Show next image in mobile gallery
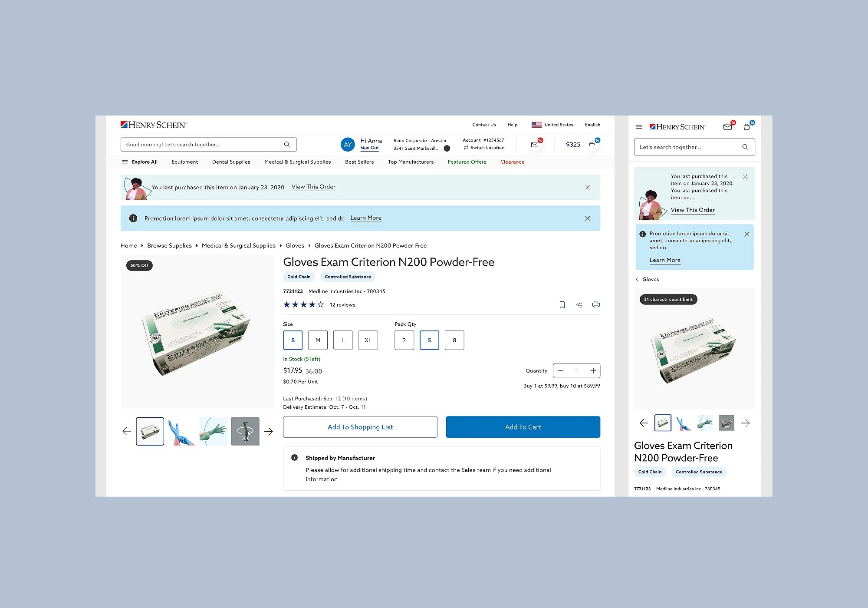This screenshot has height=608, width=868. coord(746,423)
